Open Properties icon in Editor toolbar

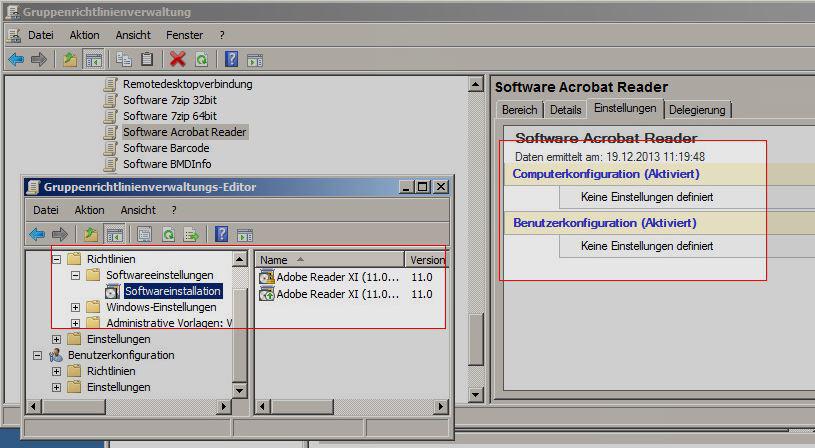coord(144,234)
